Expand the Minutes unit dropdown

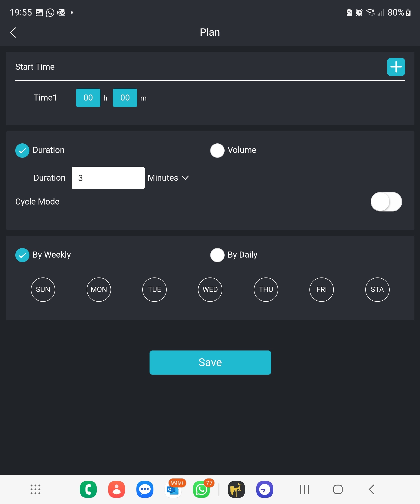click(x=168, y=178)
